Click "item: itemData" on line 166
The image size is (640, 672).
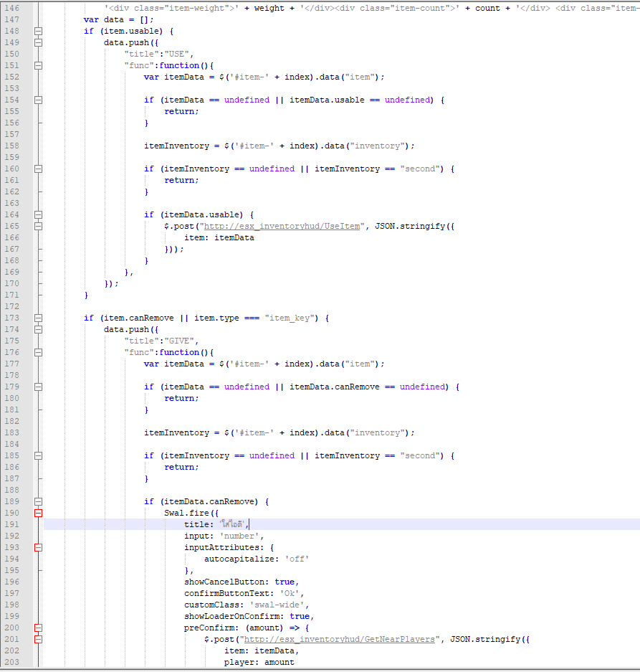pyautogui.click(x=219, y=238)
